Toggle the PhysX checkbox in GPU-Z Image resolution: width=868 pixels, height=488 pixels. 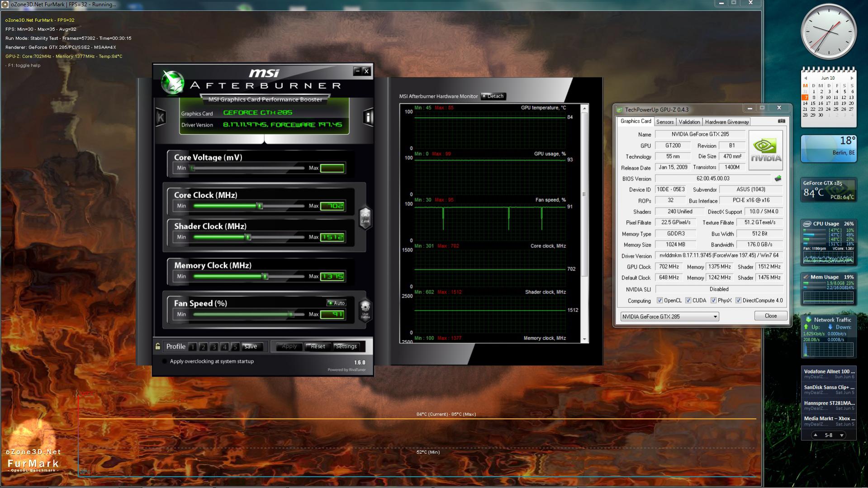pyautogui.click(x=713, y=301)
